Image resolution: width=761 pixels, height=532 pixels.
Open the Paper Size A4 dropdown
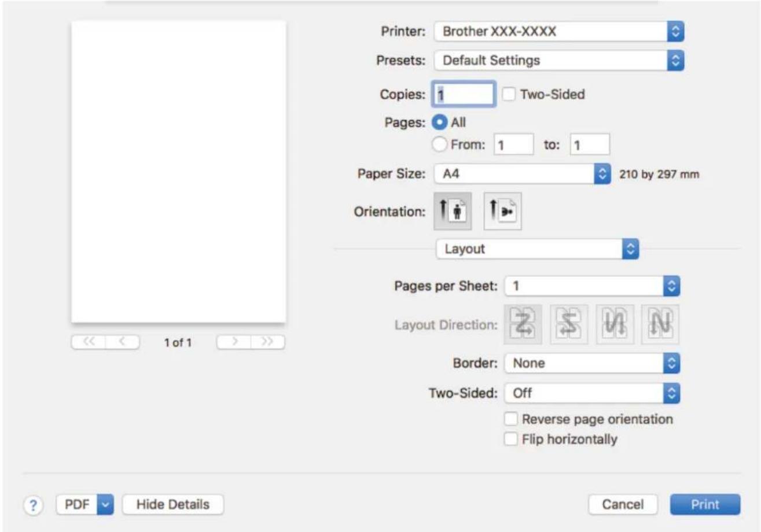[x=523, y=173]
